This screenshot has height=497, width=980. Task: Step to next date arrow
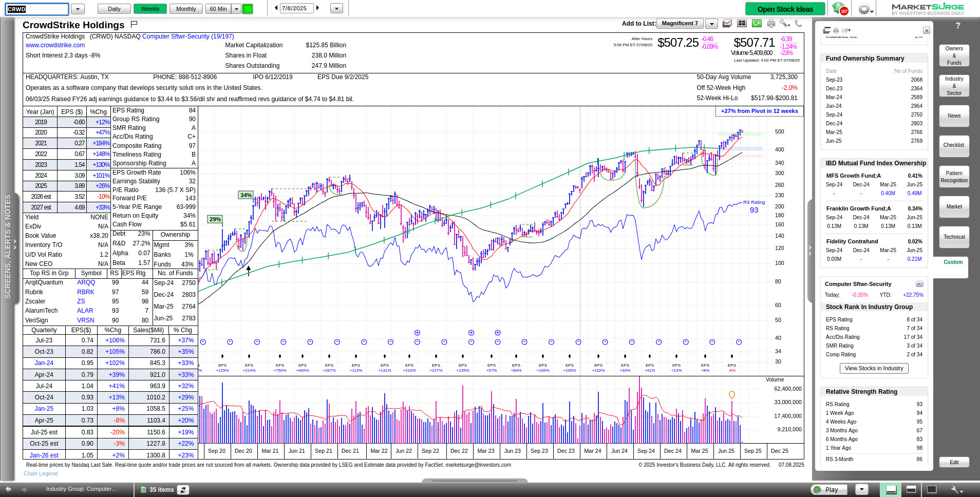[318, 8]
